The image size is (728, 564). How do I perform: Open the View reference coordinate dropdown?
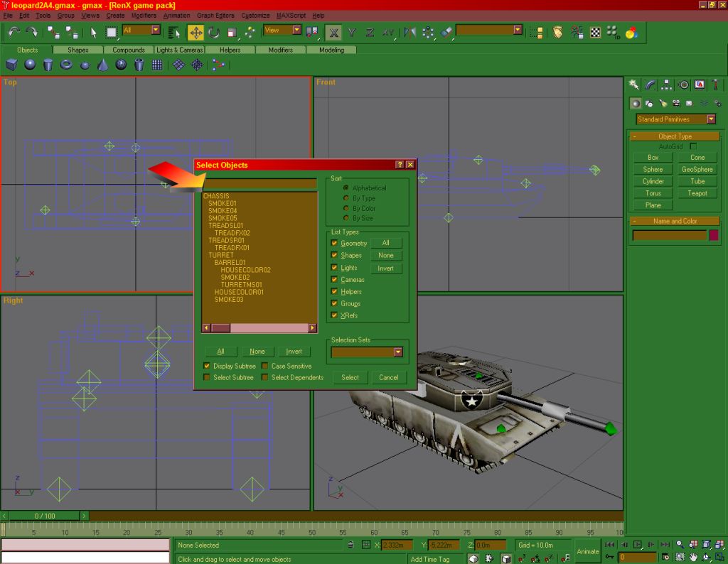[296, 30]
